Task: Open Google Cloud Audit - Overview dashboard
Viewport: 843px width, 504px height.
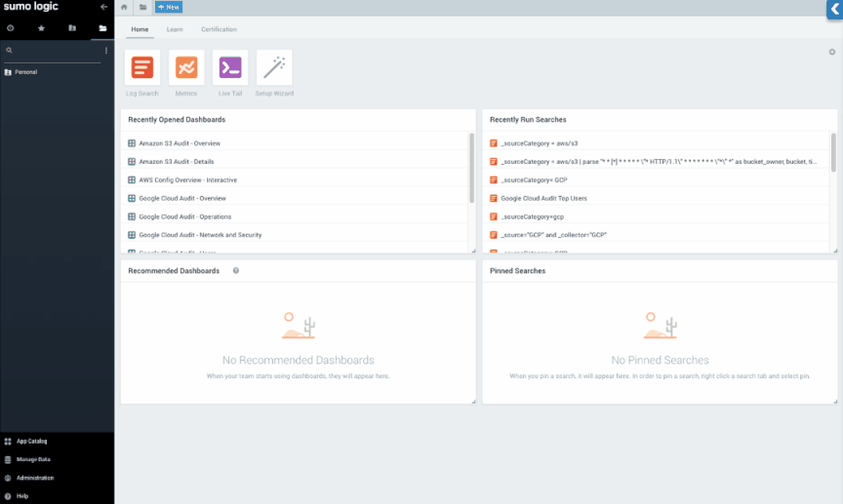Action: coord(182,198)
